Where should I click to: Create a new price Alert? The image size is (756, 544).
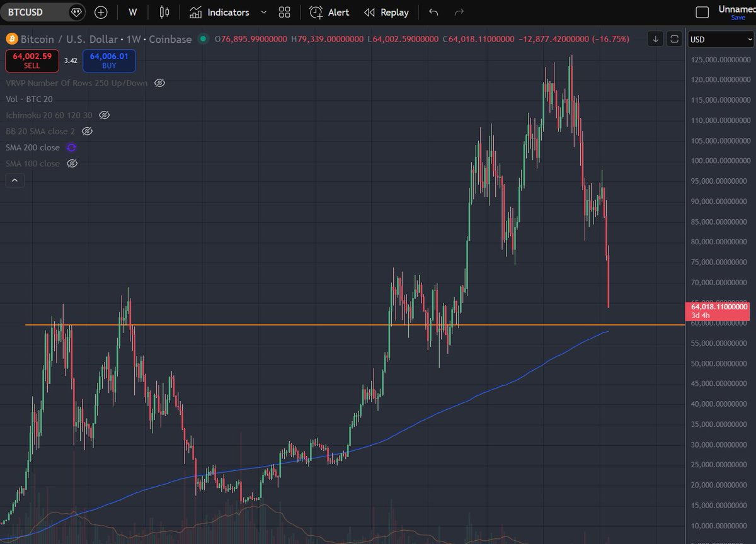329,12
